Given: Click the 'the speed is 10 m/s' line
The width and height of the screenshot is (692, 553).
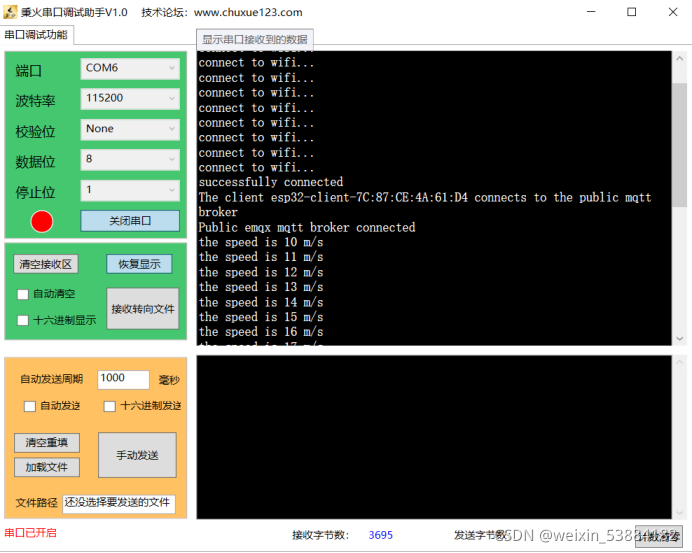Looking at the screenshot, I should click(261, 242).
